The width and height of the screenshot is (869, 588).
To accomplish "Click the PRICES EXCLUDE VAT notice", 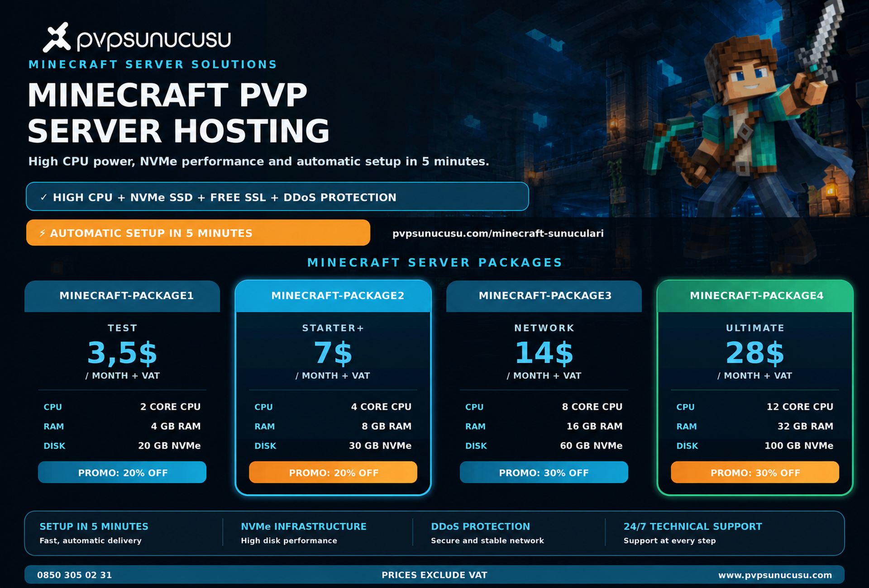I will [x=434, y=575].
